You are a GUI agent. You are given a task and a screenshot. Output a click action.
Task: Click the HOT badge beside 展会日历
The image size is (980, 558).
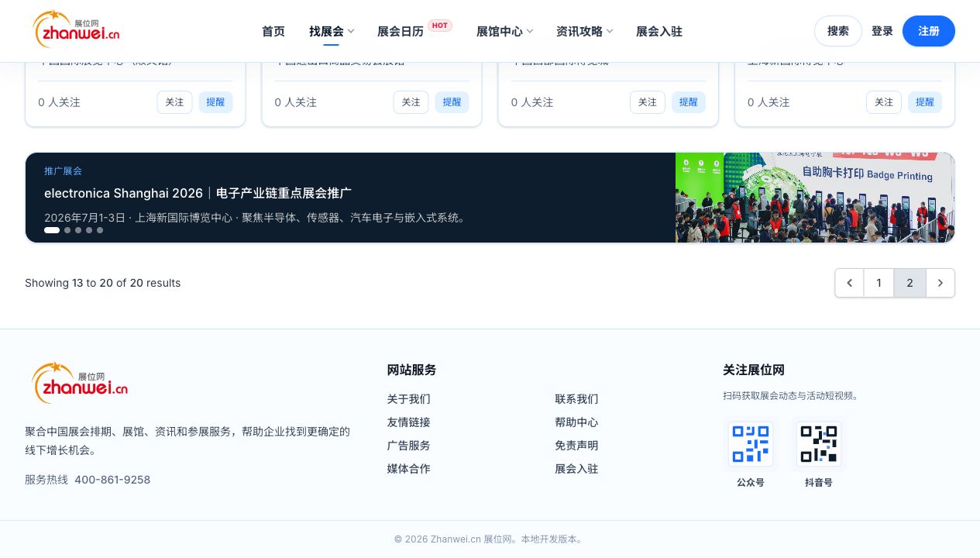[440, 26]
